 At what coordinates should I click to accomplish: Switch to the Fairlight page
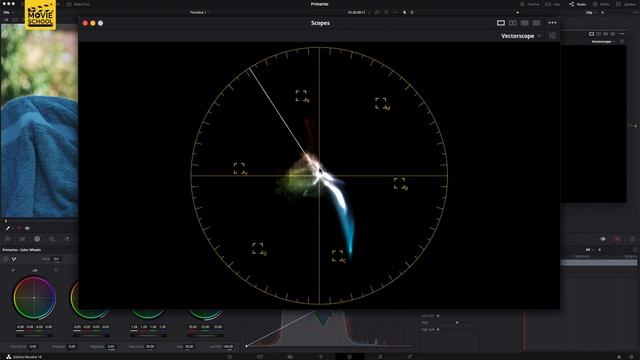point(380,357)
